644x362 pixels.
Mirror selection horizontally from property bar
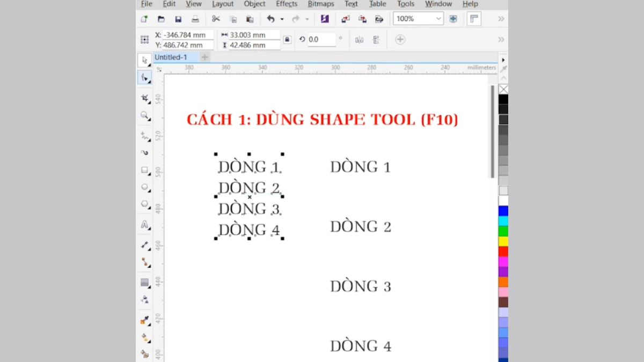click(x=359, y=40)
